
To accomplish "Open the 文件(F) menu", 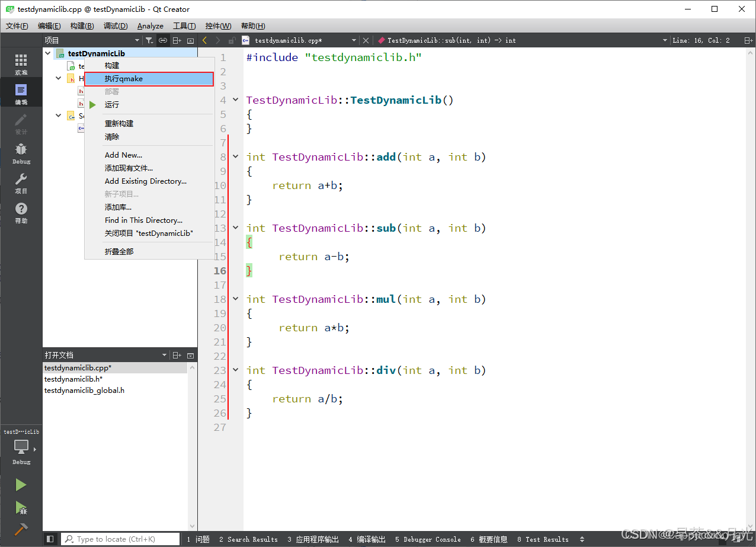I will tap(17, 26).
